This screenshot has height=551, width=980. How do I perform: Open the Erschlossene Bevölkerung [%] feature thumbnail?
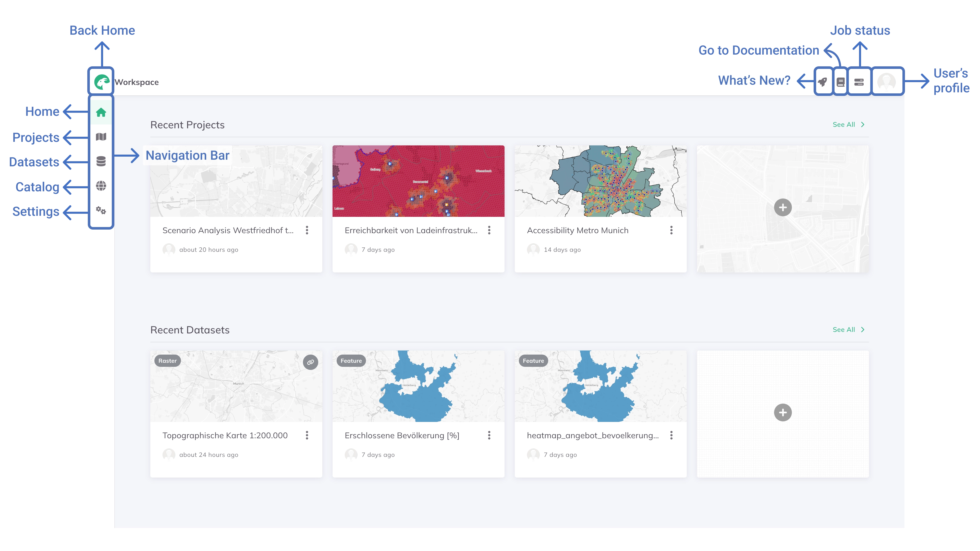(x=419, y=386)
